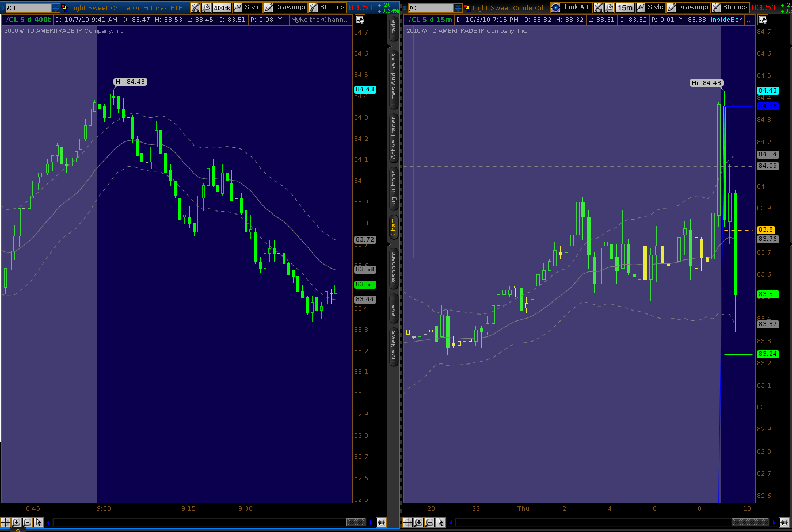Open wrench settings icon in left chart header
The width and height of the screenshot is (792, 532).
click(206, 7)
